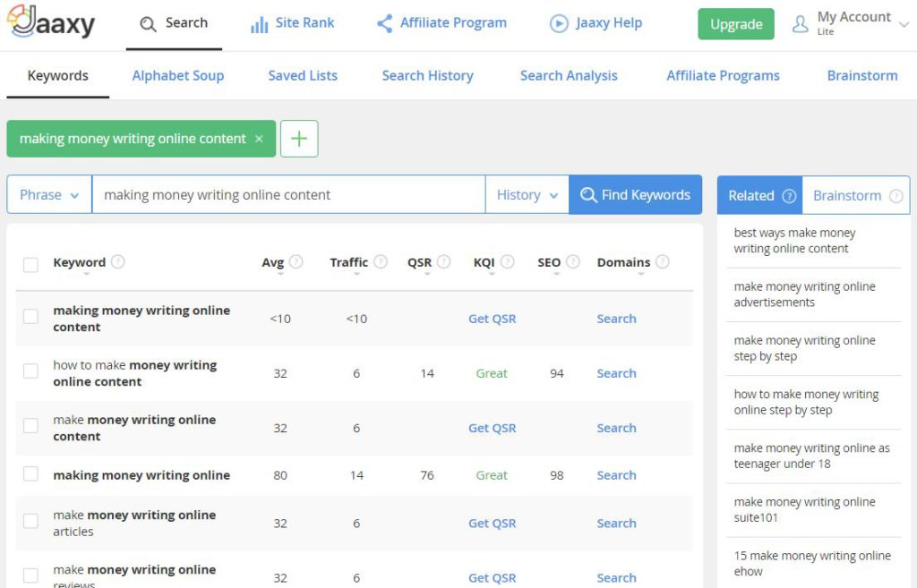Sort by SEO column arrow
Viewport: 917px width, 588px height.
click(x=556, y=274)
